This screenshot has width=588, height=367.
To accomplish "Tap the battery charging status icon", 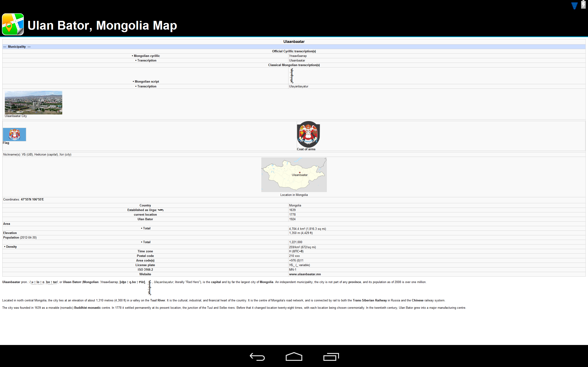I will 583,5.
